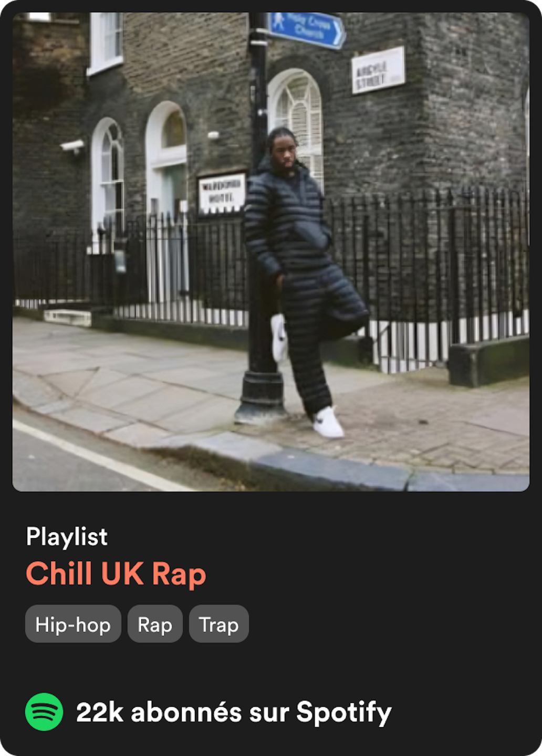The height and width of the screenshot is (756, 542).
Task: Click the word Spotify in the followers text
Action: 344,713
